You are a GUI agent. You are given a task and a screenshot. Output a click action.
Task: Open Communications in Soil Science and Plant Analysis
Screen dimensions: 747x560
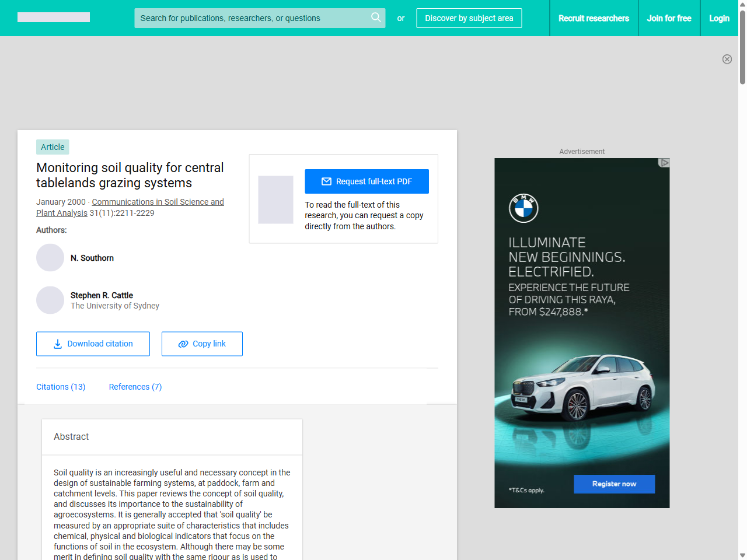pos(158,202)
